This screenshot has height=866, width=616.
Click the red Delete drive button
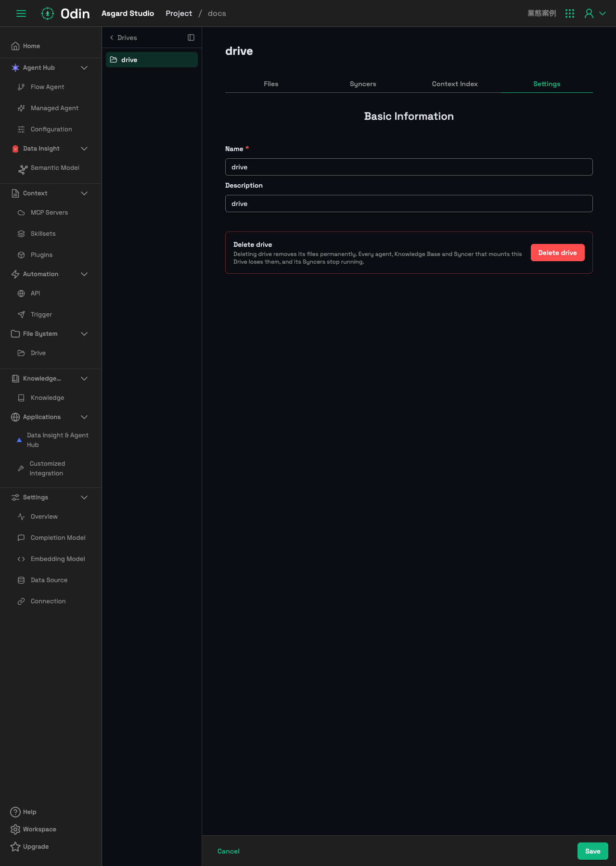558,253
